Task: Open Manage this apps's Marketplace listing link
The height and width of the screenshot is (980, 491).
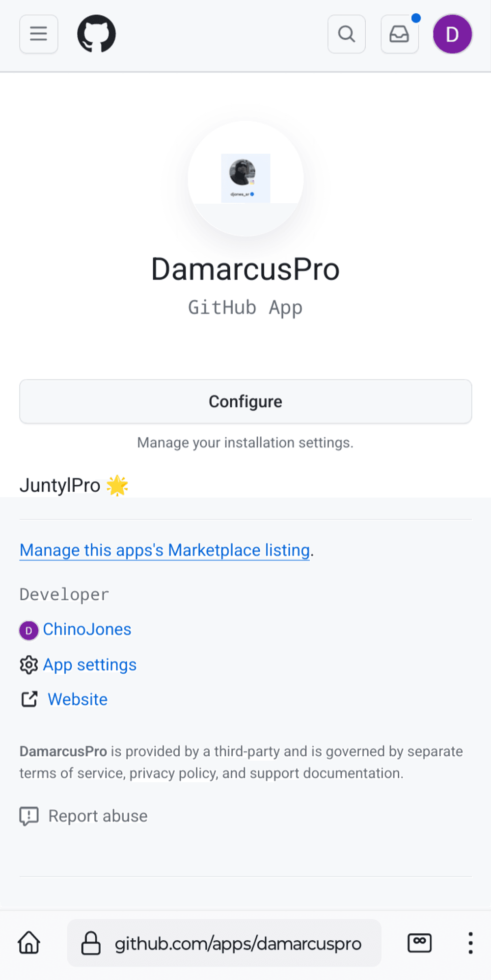Action: [164, 550]
